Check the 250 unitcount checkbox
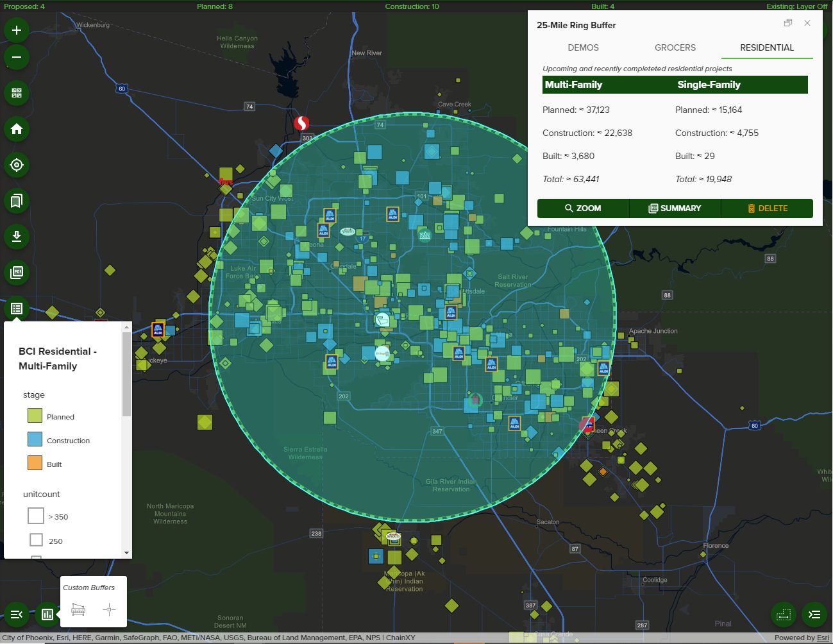This screenshot has width=833, height=644. point(36,539)
